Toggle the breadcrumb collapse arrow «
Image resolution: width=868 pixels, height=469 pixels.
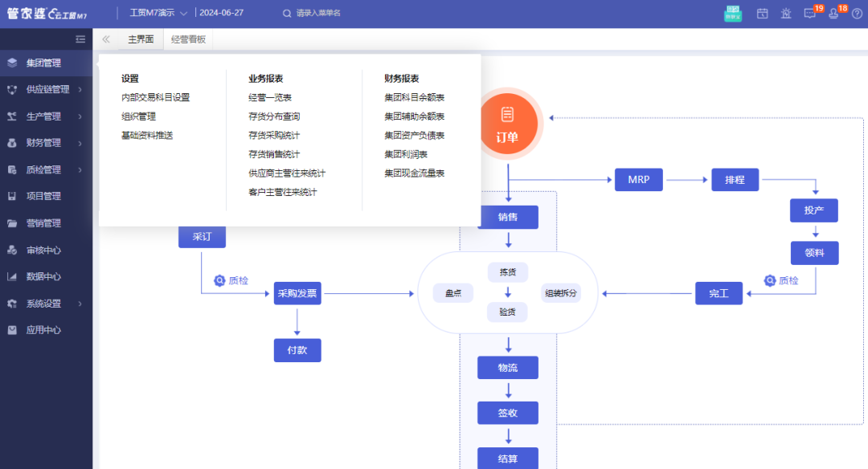point(105,38)
